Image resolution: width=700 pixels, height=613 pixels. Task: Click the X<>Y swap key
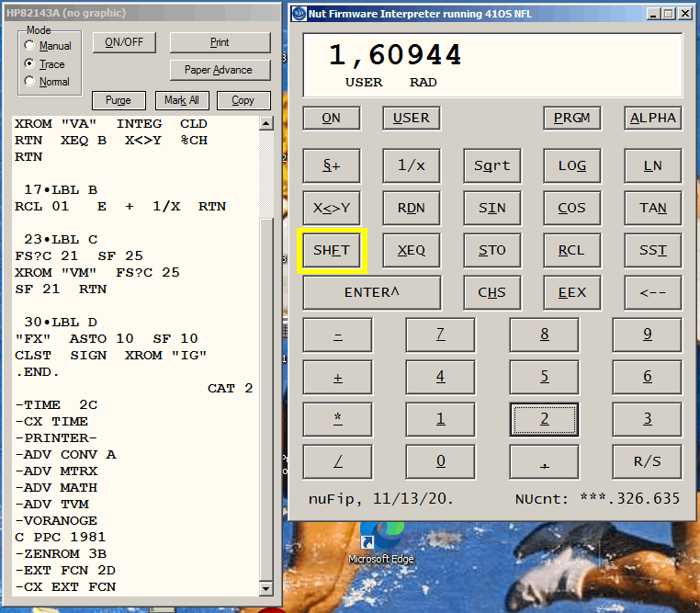click(332, 208)
